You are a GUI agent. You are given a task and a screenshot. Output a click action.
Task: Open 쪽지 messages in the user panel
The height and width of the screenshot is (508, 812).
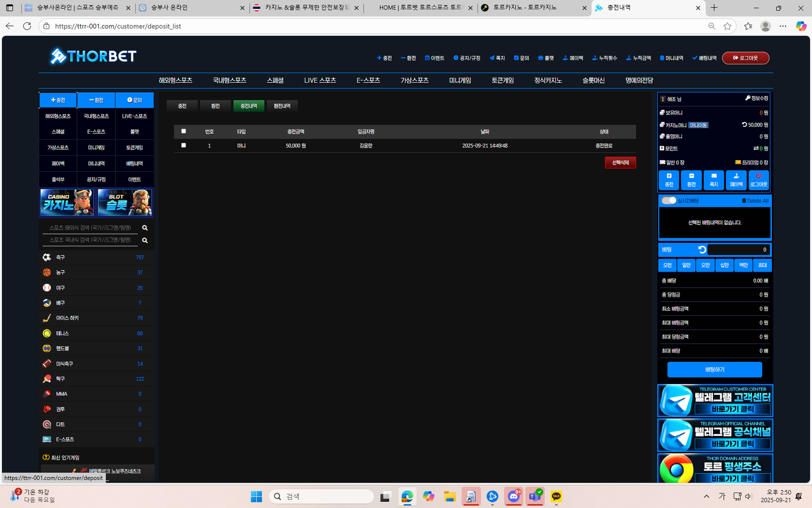point(714,180)
